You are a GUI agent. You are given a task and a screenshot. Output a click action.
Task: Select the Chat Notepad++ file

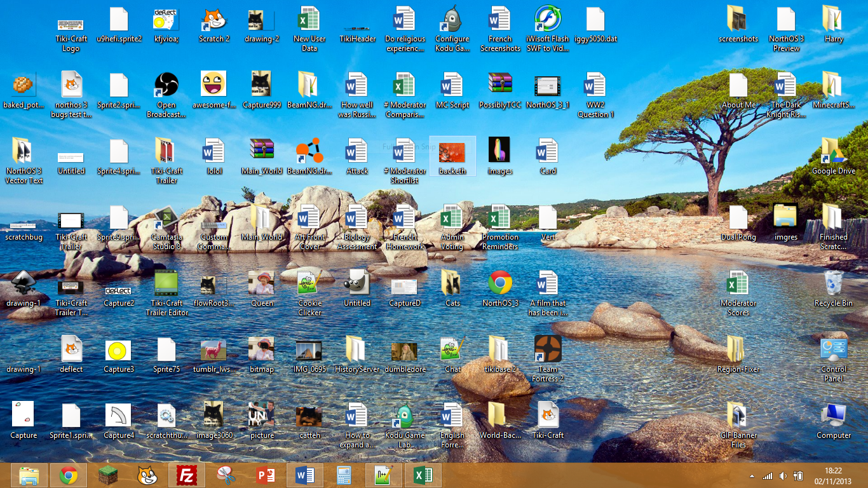click(x=452, y=355)
